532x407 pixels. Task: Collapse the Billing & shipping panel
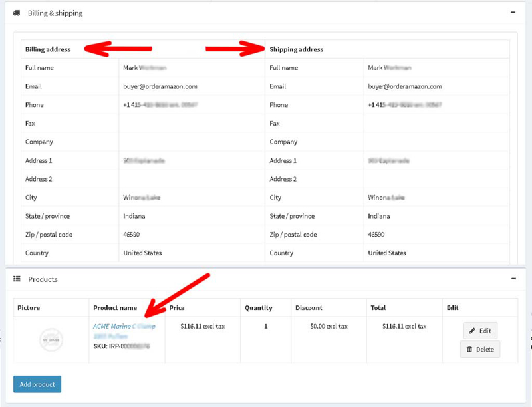point(513,12)
